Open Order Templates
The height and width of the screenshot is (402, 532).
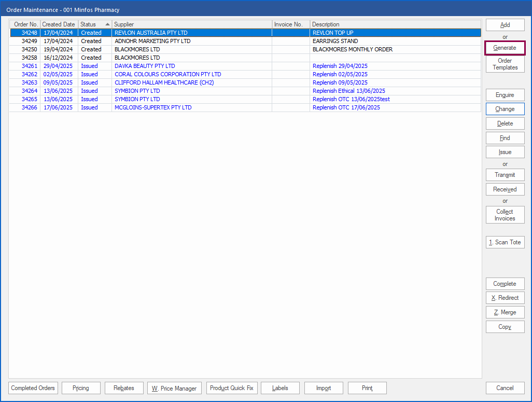point(505,64)
